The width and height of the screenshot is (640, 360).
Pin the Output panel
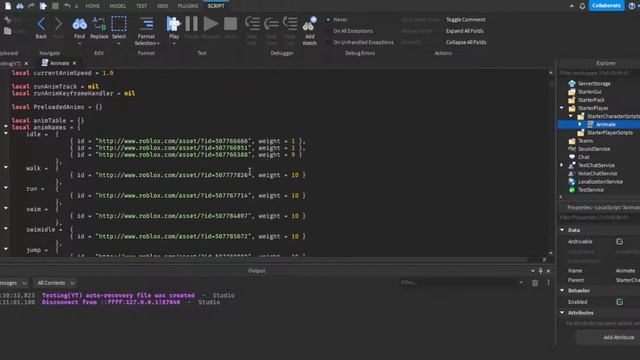540,271
